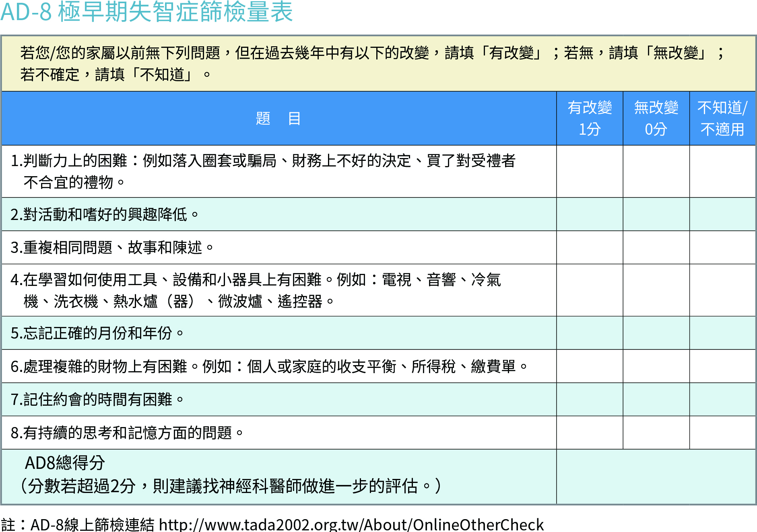Click the '不知道/不適用' cell for question 5

pos(722,333)
